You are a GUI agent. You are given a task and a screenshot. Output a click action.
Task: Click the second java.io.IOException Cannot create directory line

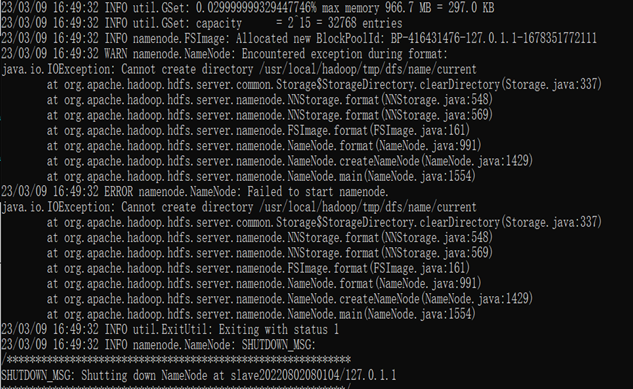click(x=239, y=207)
